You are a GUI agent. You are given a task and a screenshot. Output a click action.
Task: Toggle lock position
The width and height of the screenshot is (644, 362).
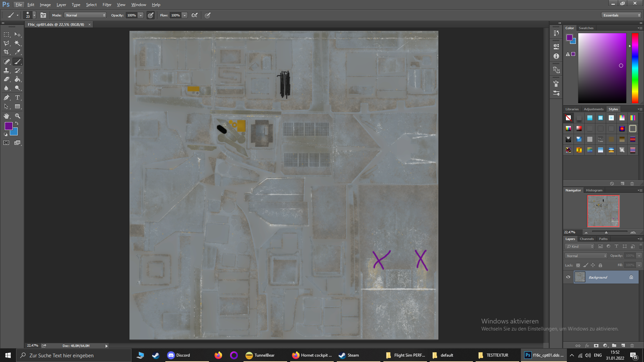[x=593, y=265]
